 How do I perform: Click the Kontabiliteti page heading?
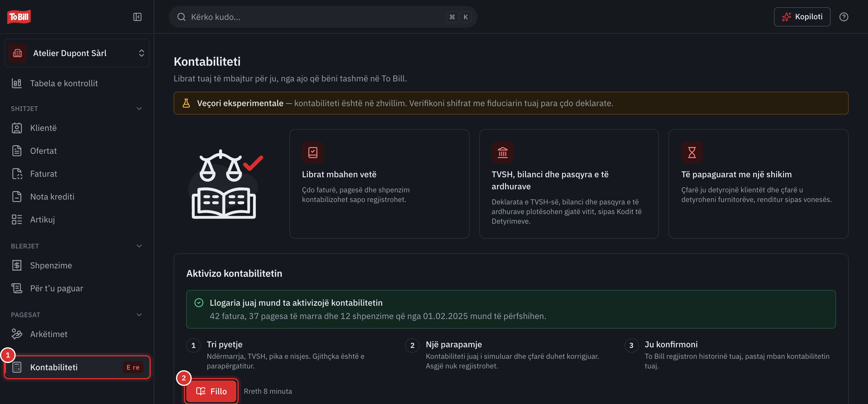[x=207, y=62]
